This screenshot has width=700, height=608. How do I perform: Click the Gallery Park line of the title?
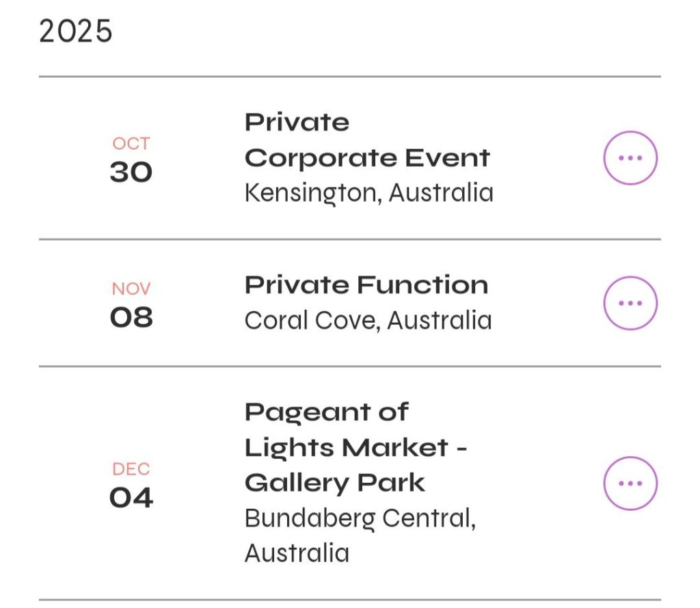[334, 483]
